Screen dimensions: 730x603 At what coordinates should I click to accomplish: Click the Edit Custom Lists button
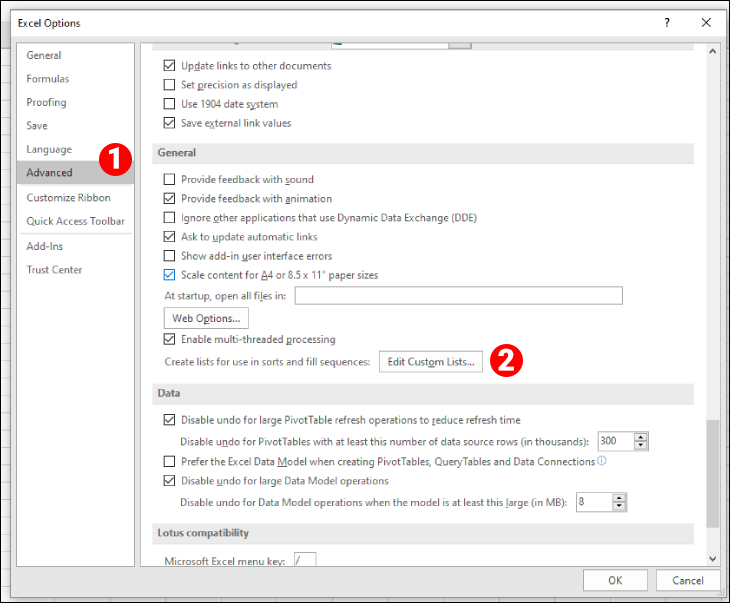point(431,361)
